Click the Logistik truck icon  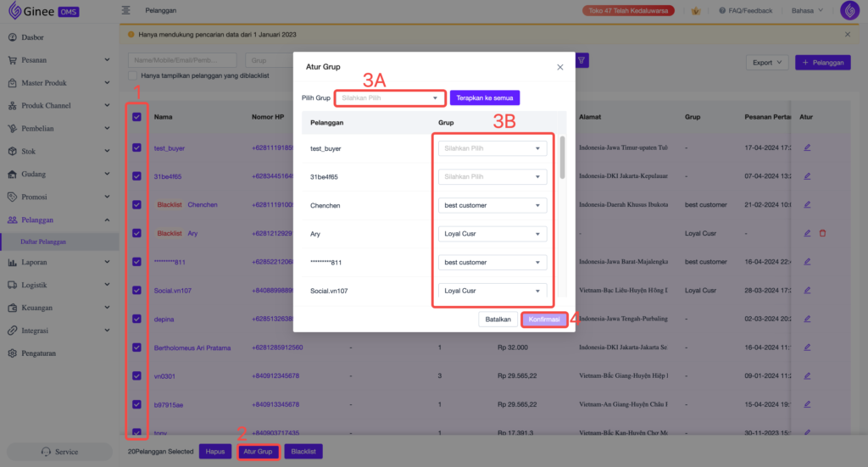click(x=12, y=285)
